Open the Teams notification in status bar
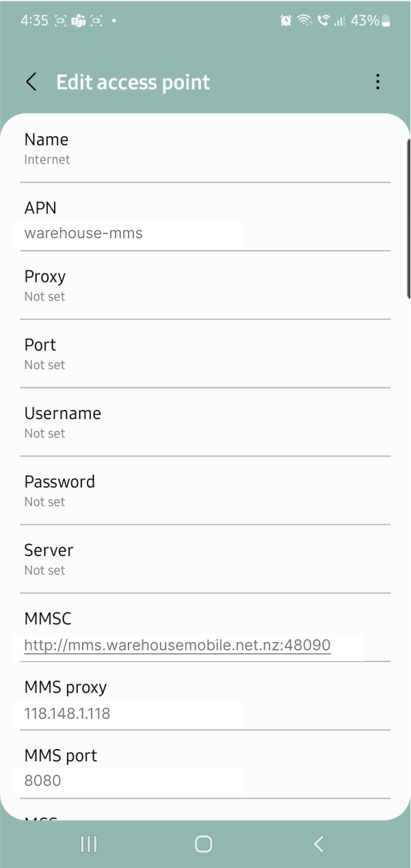 pos(78,21)
